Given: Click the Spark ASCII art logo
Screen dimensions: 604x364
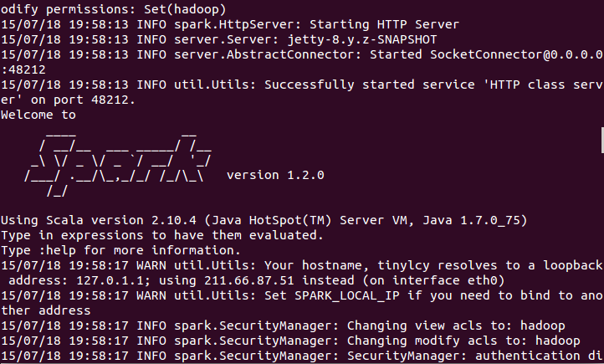Looking at the screenshot, I should coord(118,165).
